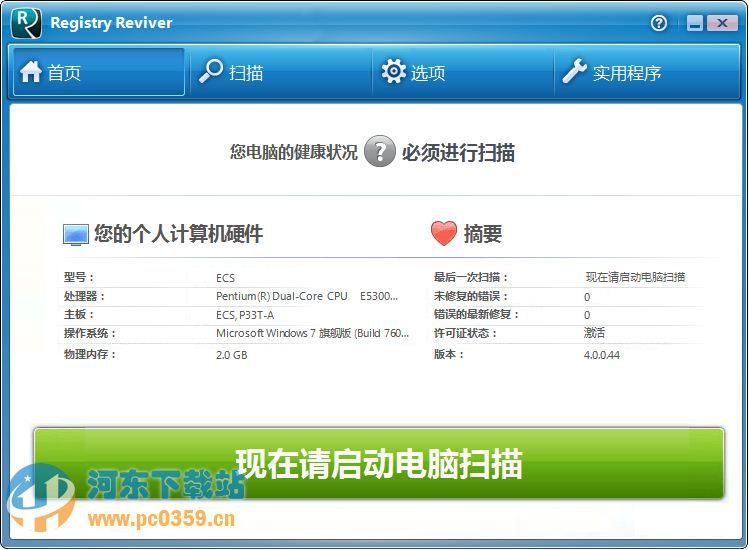Click the 操作系统 label
Screen dimensions: 749x550
coord(90,333)
